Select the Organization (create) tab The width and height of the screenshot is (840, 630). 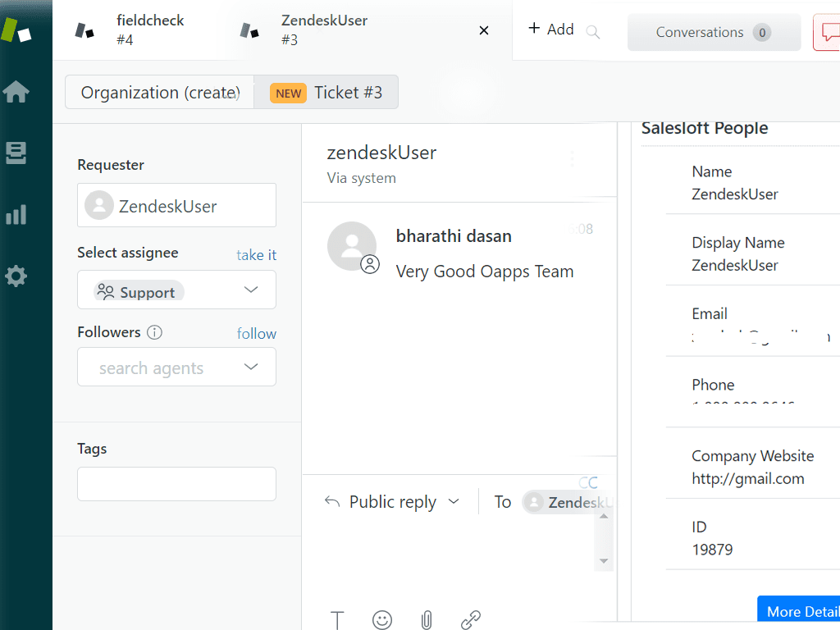tap(160, 92)
